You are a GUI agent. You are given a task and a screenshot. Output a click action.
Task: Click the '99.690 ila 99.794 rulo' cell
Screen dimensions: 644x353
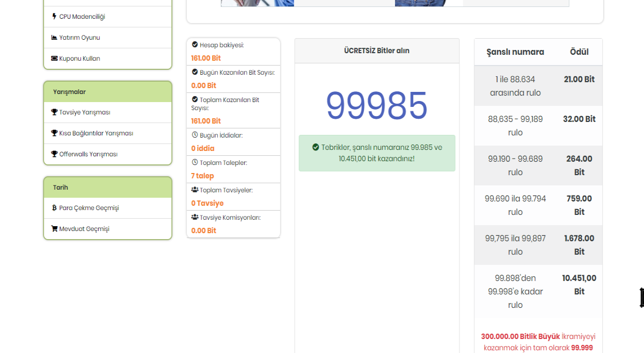point(515,205)
